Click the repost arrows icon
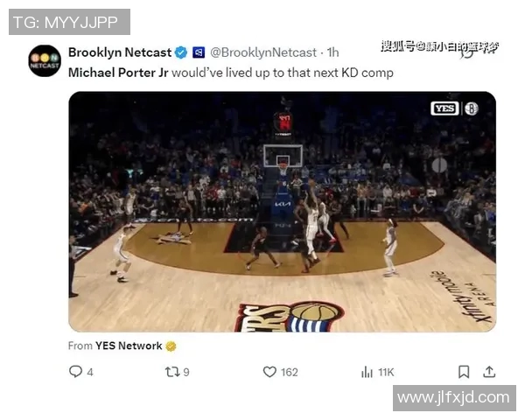The height and width of the screenshot is (420, 525). [x=172, y=372]
